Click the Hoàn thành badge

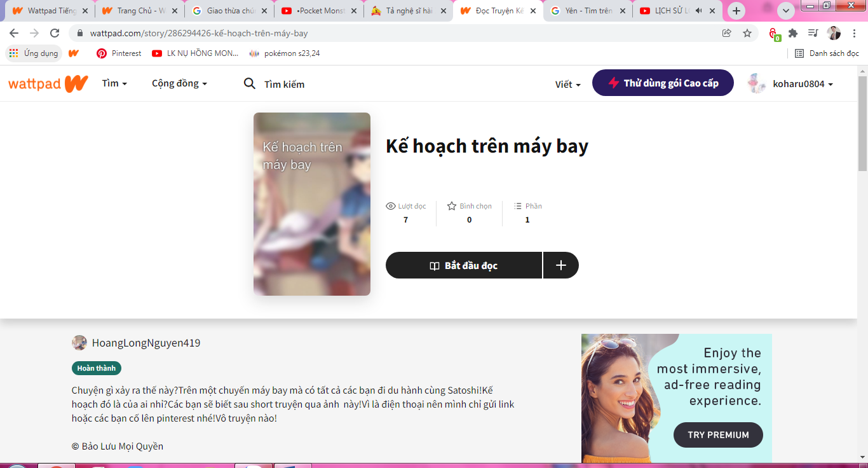[97, 368]
